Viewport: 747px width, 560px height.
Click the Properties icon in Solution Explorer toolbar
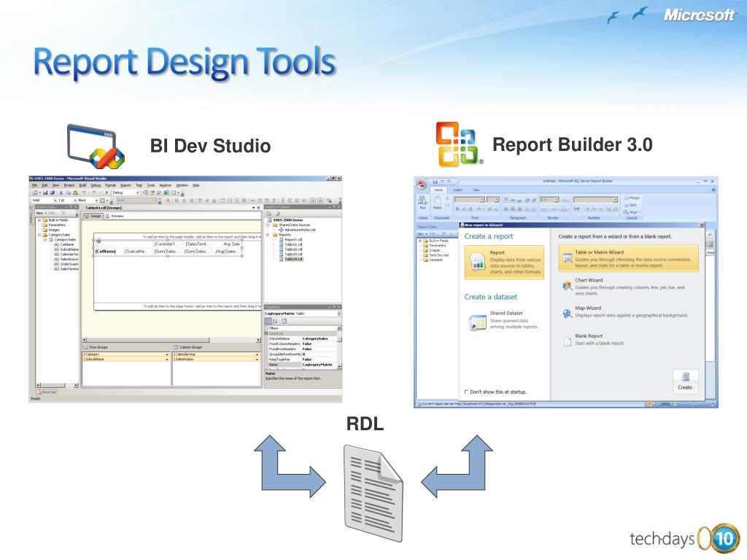click(268, 214)
